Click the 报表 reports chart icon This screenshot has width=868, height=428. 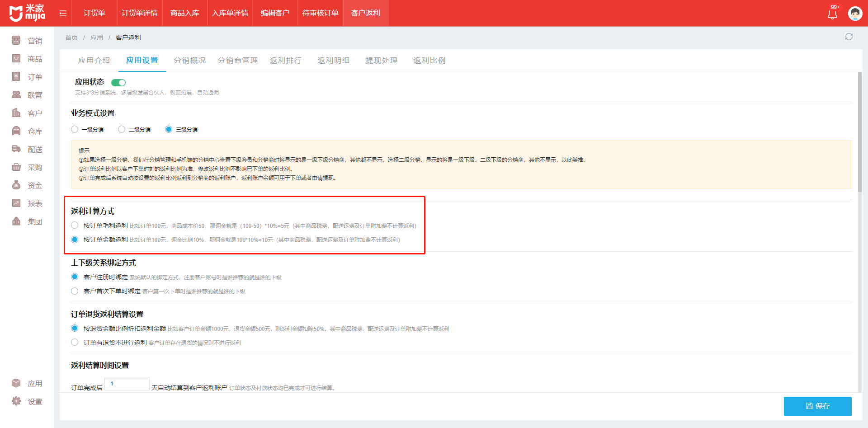coord(16,203)
